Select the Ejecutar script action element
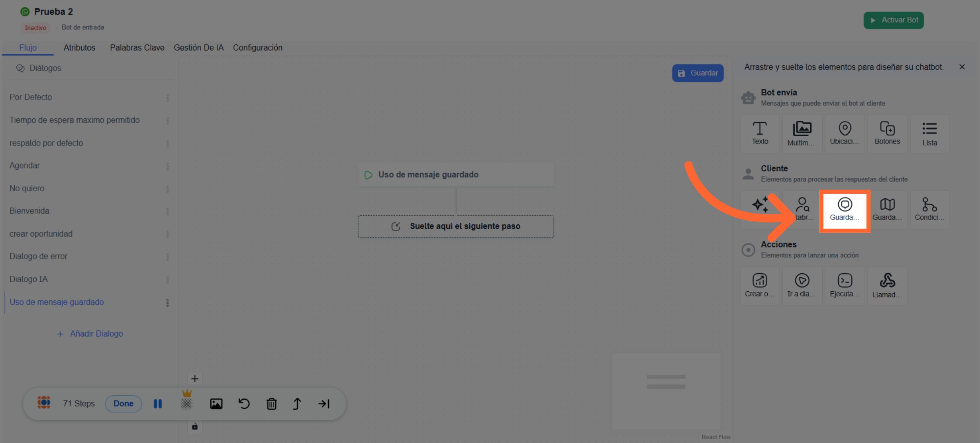This screenshot has height=443, width=980. click(x=844, y=286)
